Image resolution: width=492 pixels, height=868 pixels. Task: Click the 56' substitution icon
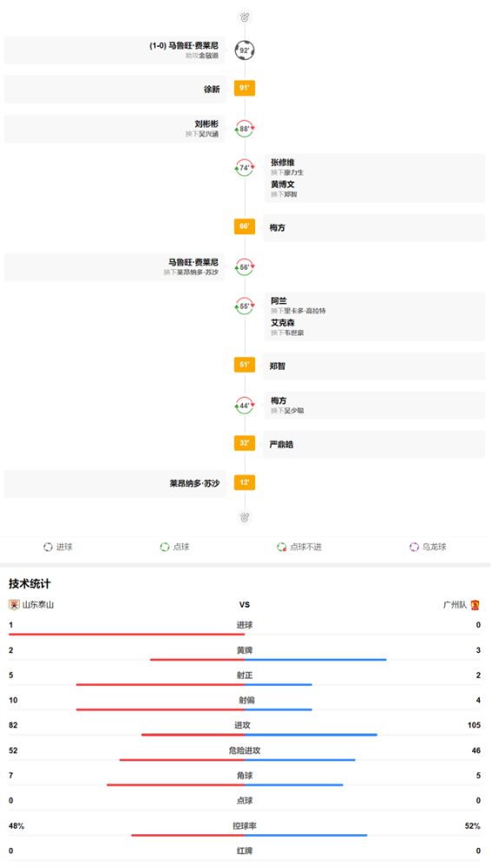(245, 266)
